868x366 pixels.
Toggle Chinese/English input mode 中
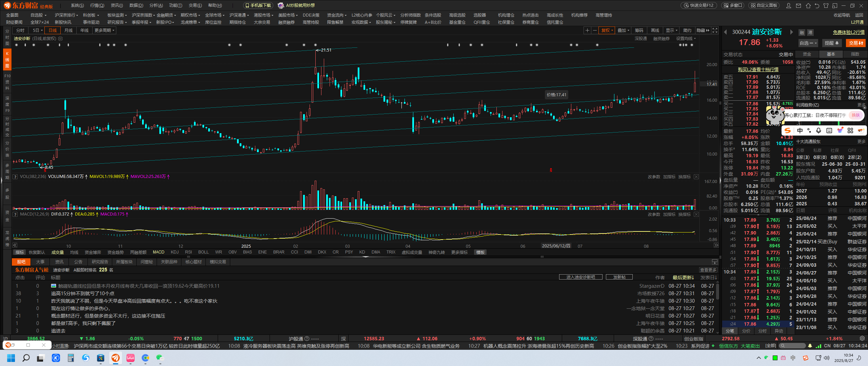pos(800,130)
